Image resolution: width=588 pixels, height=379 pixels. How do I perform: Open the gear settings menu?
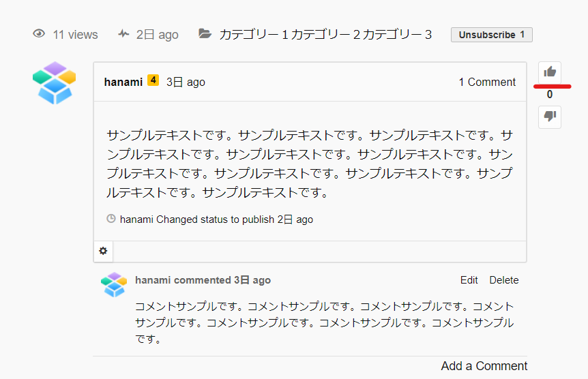point(103,251)
